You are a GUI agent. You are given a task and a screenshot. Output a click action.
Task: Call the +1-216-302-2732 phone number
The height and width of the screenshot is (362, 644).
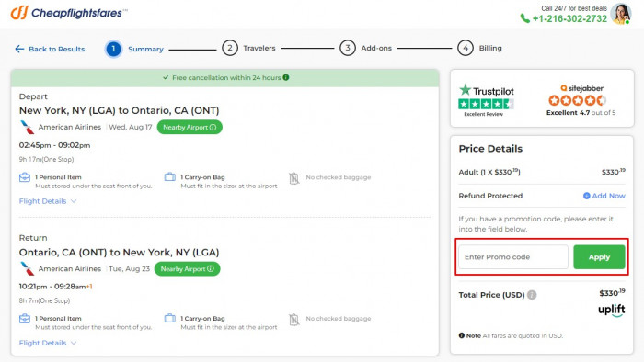coord(569,19)
